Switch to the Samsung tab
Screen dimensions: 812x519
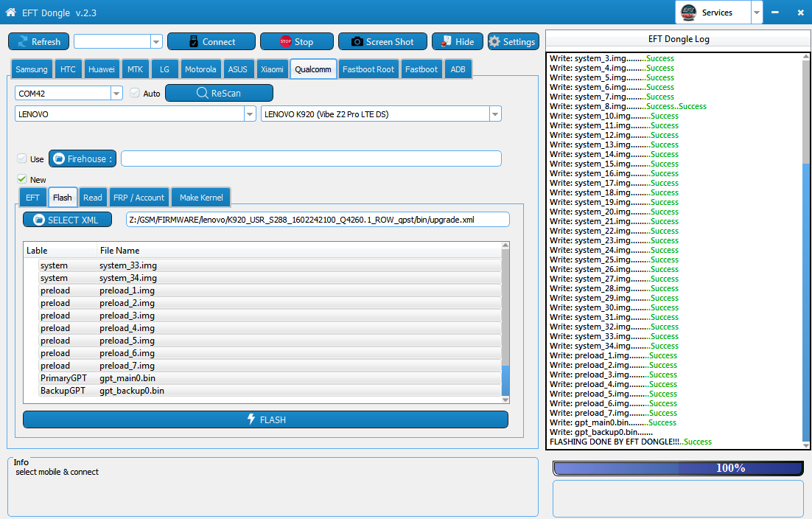point(31,69)
